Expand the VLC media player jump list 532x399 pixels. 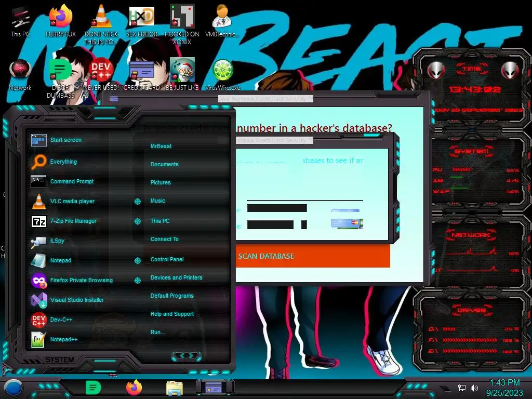click(137, 202)
